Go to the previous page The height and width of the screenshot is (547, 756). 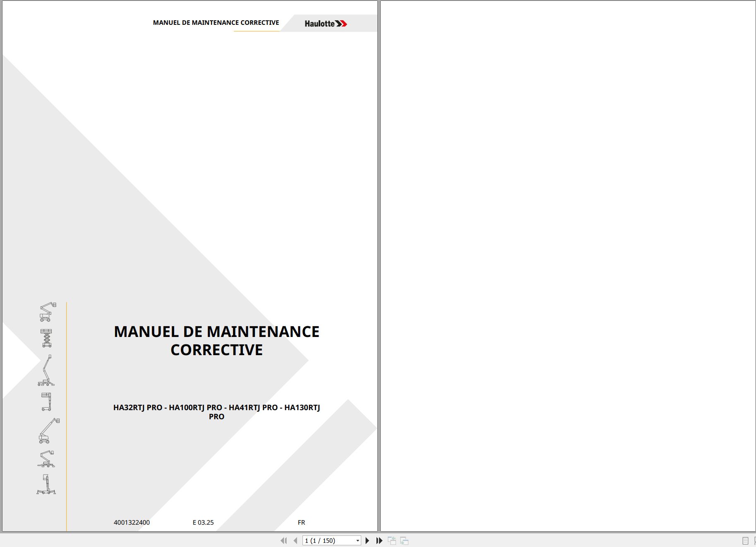[x=295, y=540]
